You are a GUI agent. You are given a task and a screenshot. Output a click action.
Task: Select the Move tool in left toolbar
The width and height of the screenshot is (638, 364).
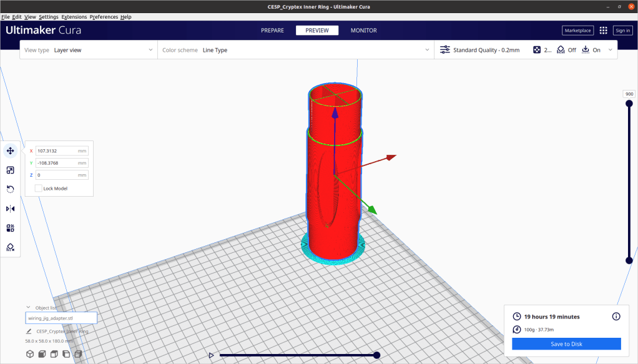coord(11,150)
